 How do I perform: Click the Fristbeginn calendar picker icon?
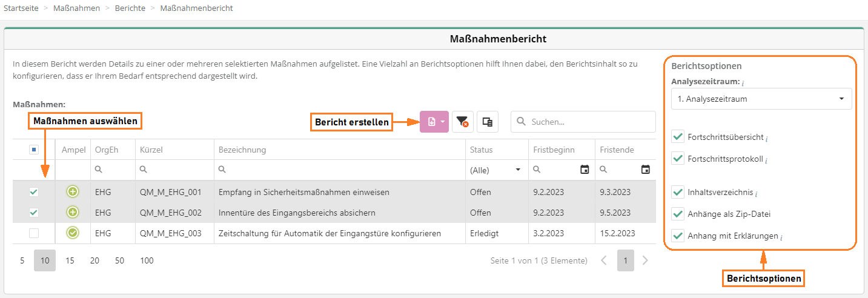(x=585, y=170)
